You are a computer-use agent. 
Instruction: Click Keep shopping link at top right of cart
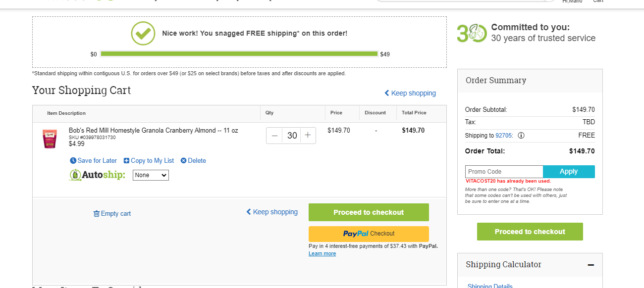pyautogui.click(x=410, y=93)
